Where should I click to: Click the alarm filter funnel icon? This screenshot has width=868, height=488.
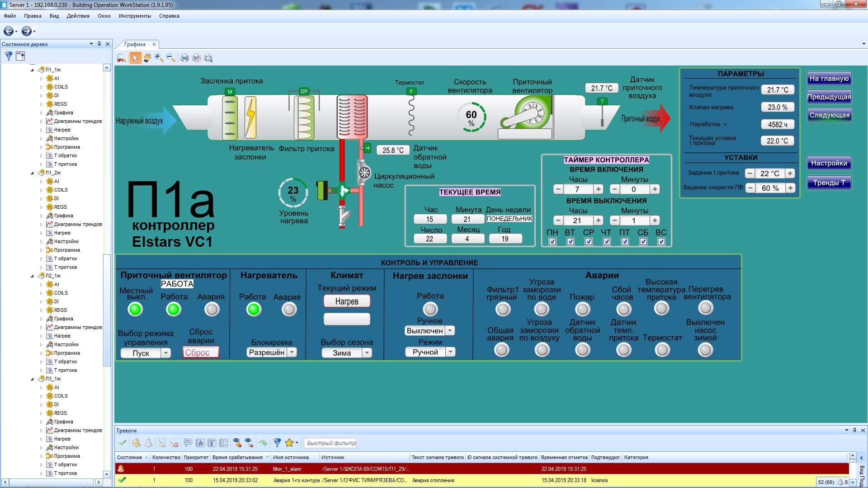coord(277,443)
